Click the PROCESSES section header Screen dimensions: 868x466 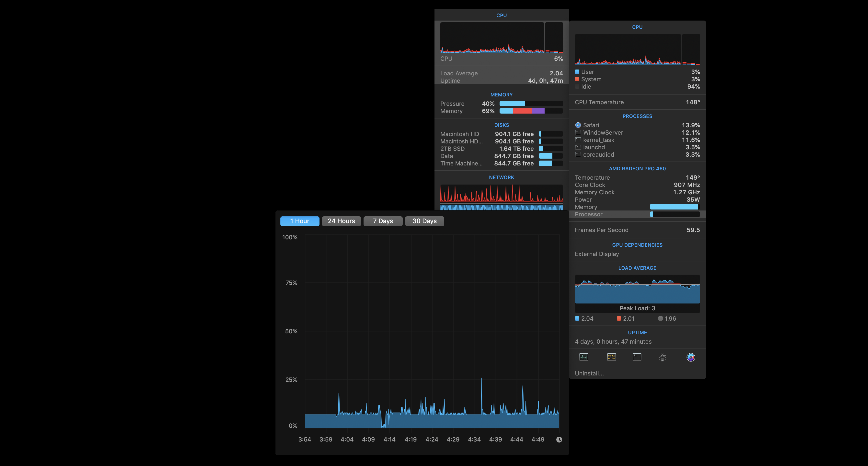point(637,116)
